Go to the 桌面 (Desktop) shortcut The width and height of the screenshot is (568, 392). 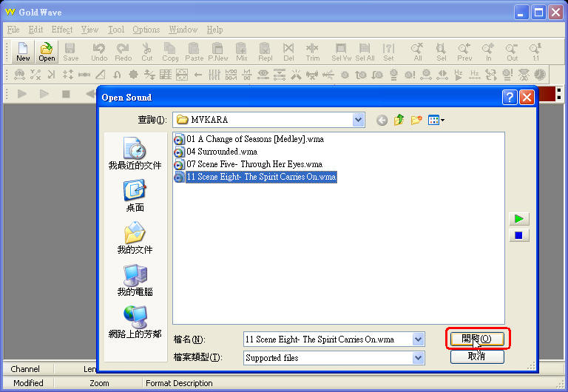135,196
